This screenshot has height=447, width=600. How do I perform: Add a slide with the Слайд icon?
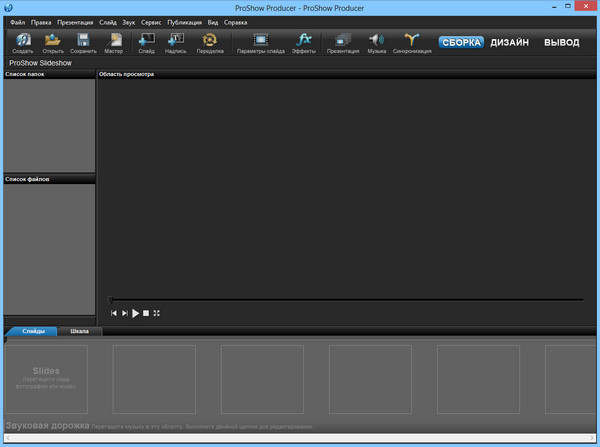pyautogui.click(x=146, y=41)
